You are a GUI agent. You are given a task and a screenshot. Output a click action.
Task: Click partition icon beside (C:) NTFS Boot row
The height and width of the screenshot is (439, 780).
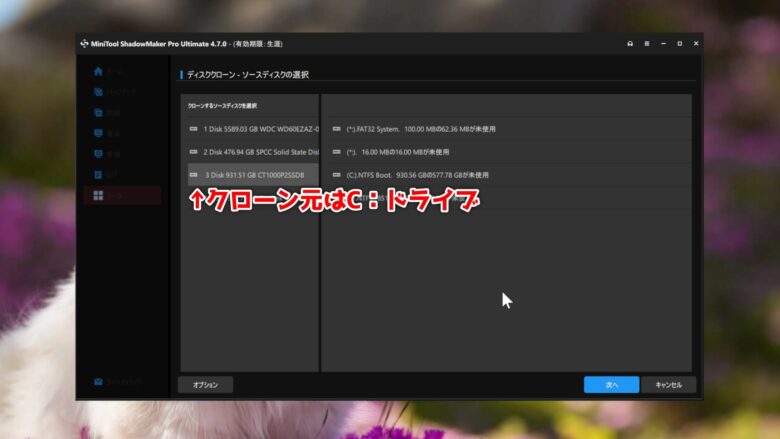337,175
